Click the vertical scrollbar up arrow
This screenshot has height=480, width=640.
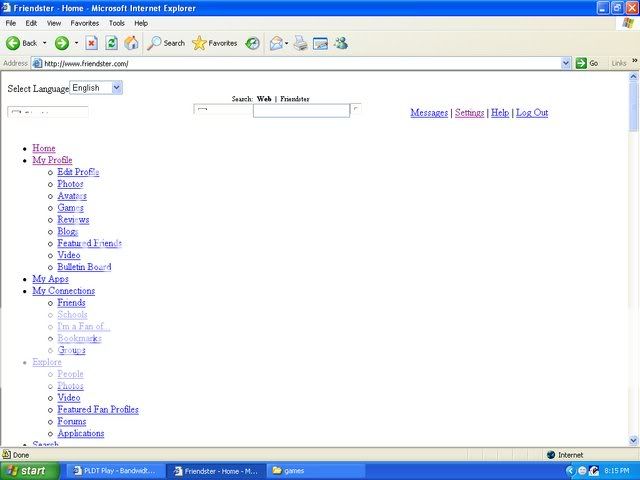(x=633, y=76)
